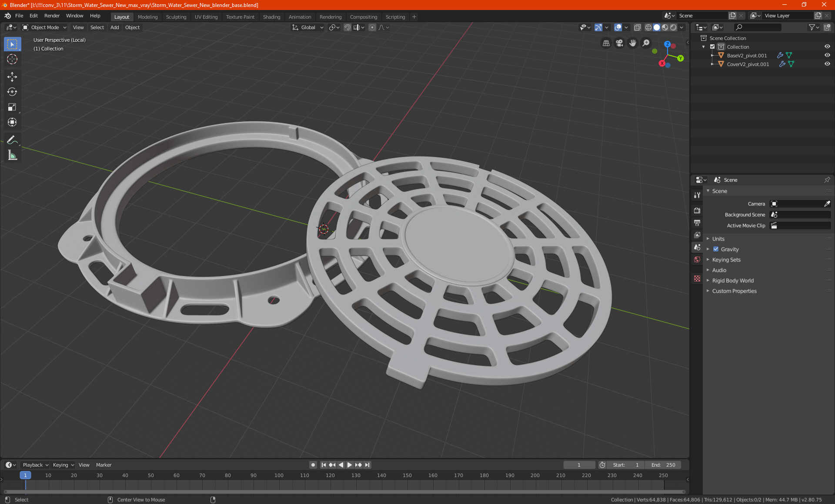Jump to the timeline start frame
The image size is (835, 504).
(x=323, y=465)
